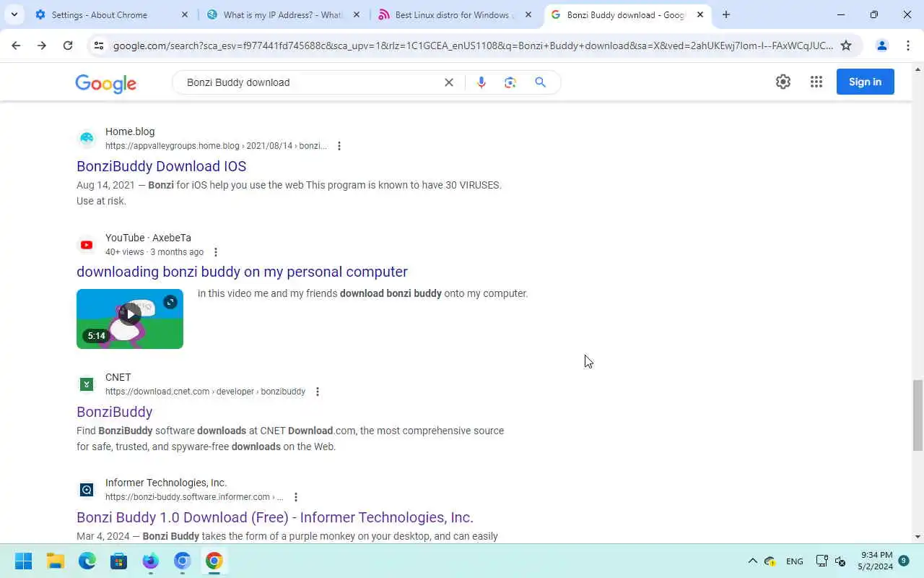The image size is (924, 578).
Task: Click display network tray icon
Action: pyautogui.click(x=821, y=561)
